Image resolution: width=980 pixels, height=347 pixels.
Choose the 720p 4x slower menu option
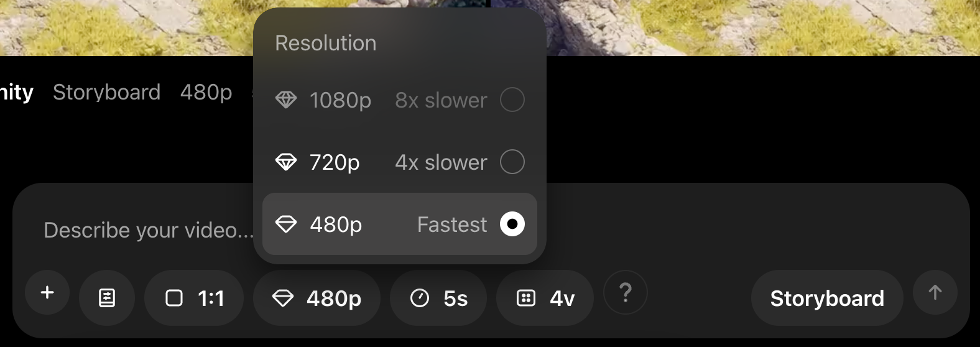(x=398, y=162)
